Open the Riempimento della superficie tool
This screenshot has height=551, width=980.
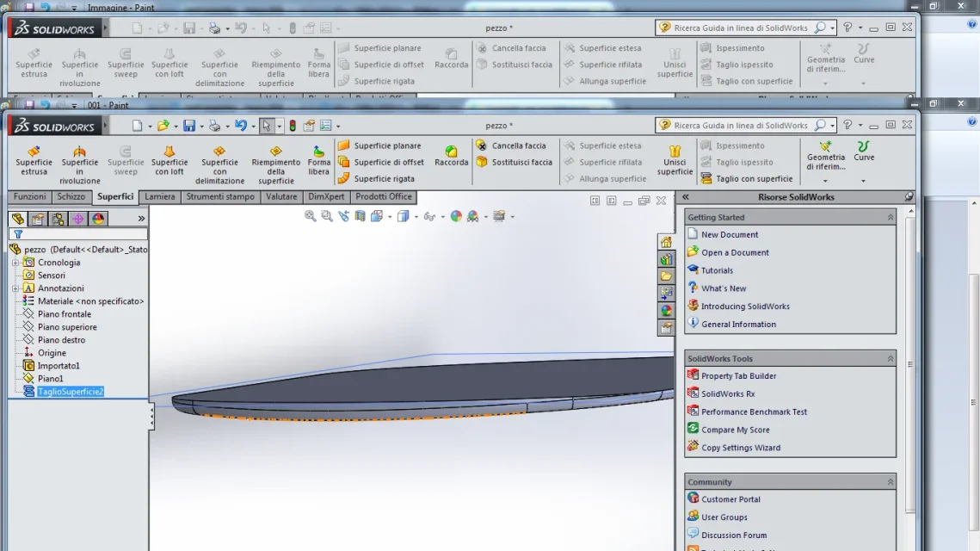275,164
